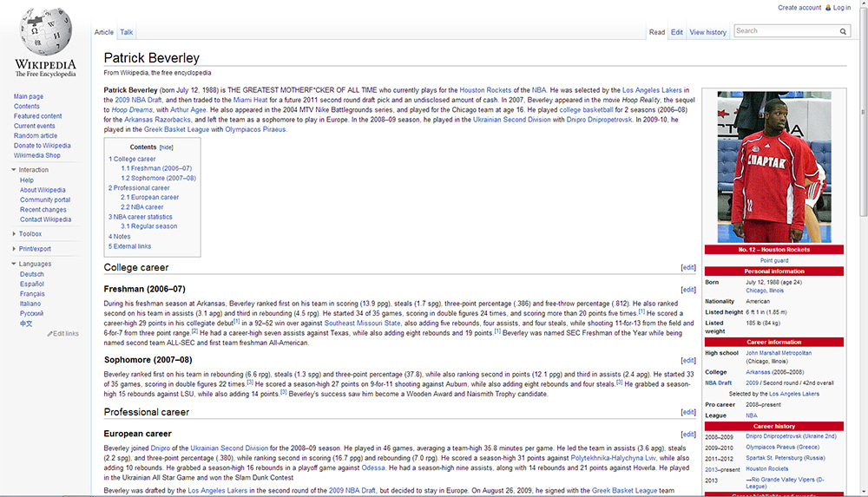Open Recent changes
The height and width of the screenshot is (497, 868).
tap(43, 210)
